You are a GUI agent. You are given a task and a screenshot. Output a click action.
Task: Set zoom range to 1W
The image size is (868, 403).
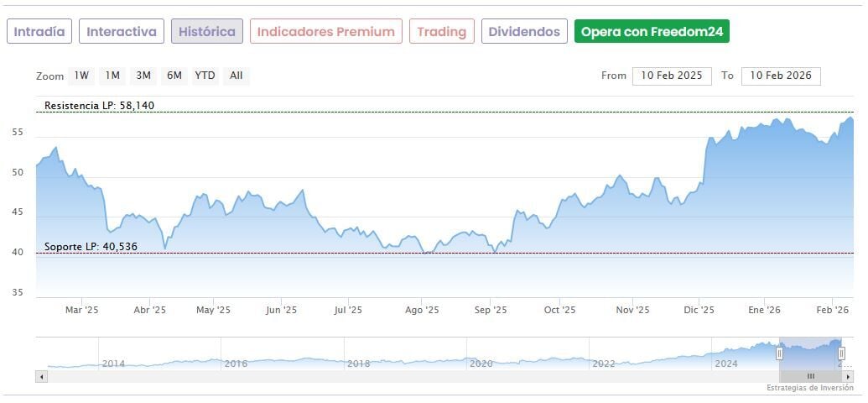pos(81,76)
